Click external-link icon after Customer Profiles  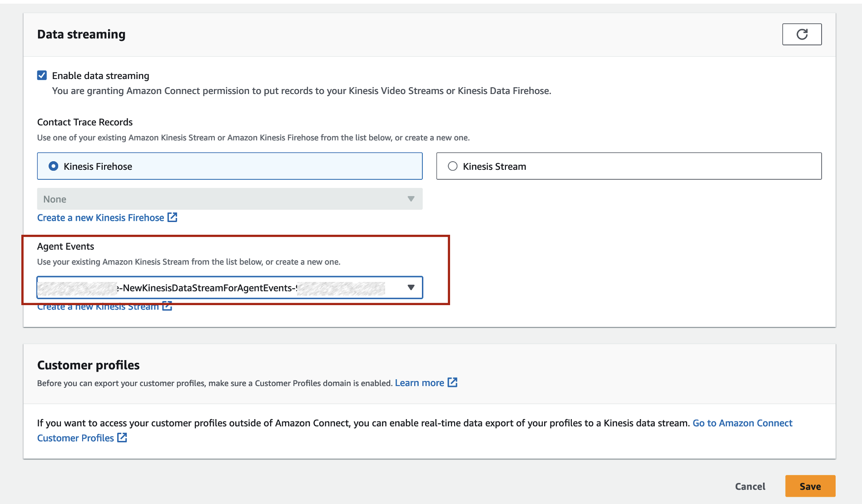(x=122, y=438)
